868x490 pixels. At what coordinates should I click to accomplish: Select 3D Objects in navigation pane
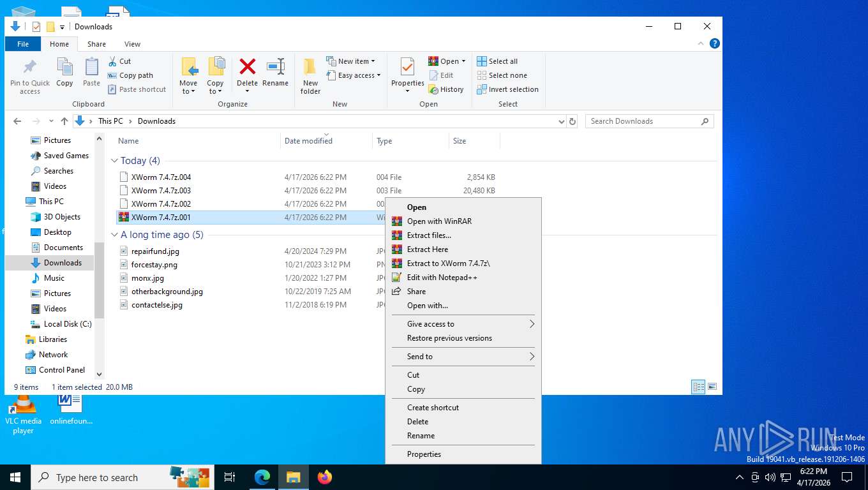[62, 217]
